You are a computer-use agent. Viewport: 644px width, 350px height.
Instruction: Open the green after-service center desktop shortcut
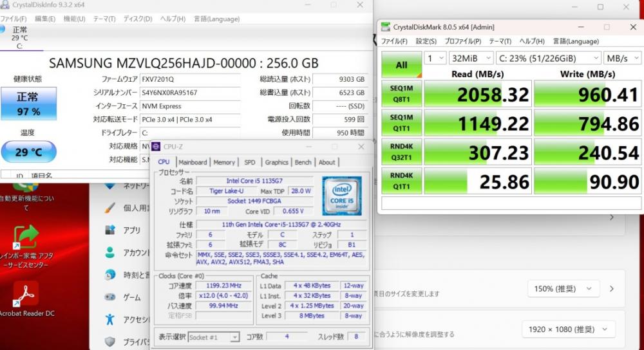pos(26,246)
